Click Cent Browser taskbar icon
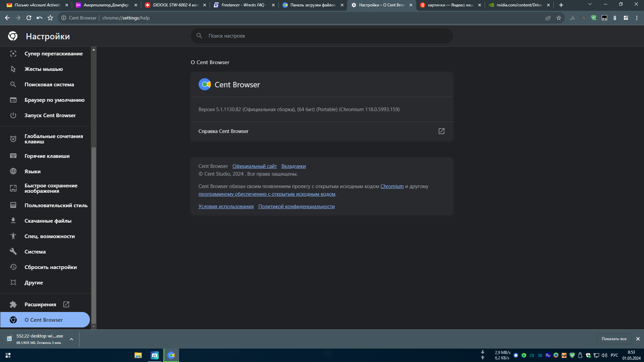This screenshot has height=362, width=644. [171, 355]
